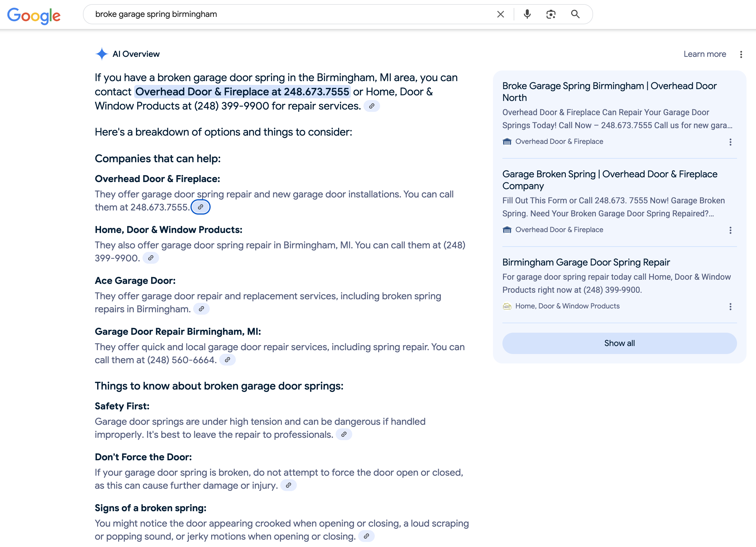Click link icon after (248) 560-6664

pyautogui.click(x=227, y=360)
